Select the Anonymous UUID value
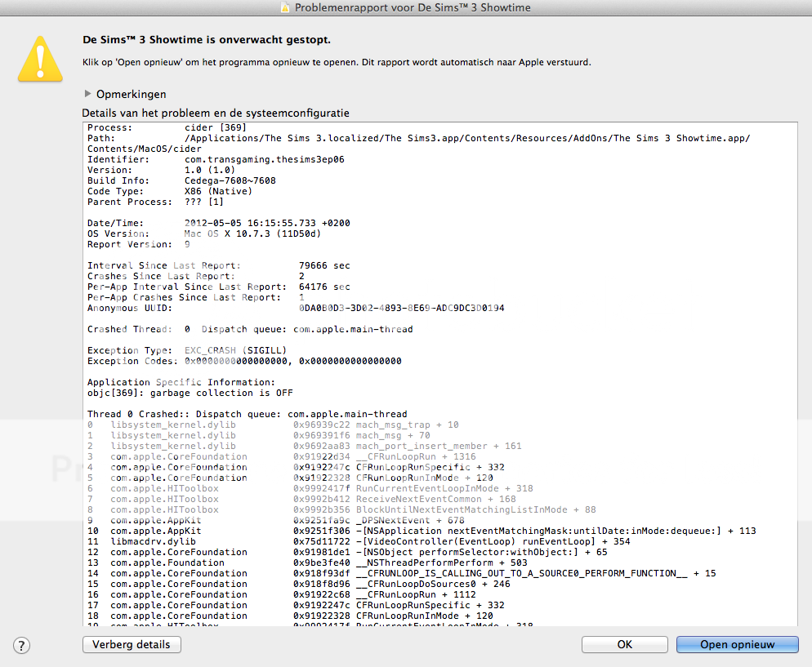 pos(401,308)
